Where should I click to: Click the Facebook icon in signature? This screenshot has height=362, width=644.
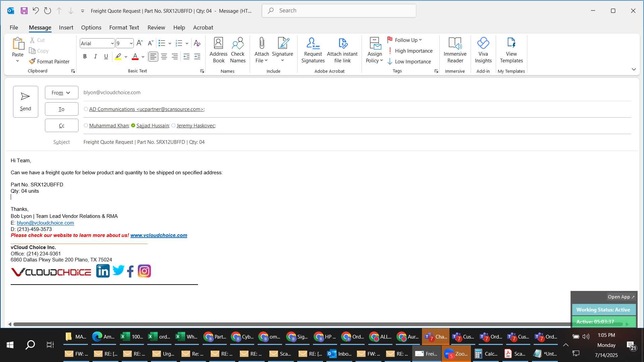130,271
